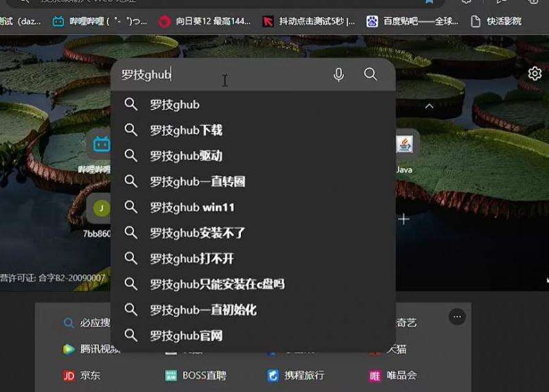Open the 7bb860 quick link tile
The height and width of the screenshot is (392, 549).
click(x=98, y=214)
